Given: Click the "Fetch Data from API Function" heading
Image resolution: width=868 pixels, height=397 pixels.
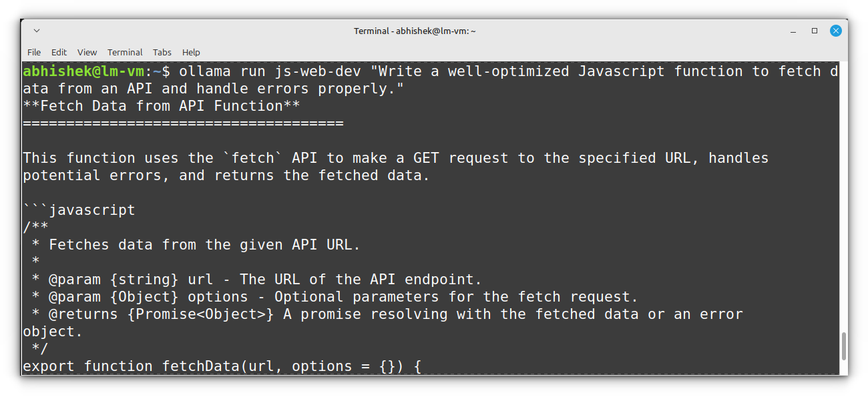Looking at the screenshot, I should 161,106.
